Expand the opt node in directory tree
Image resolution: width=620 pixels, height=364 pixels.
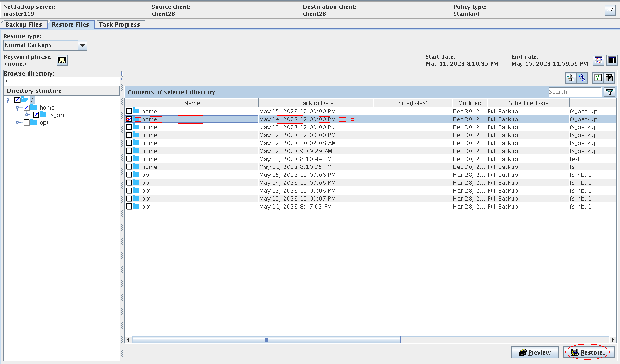[18, 122]
